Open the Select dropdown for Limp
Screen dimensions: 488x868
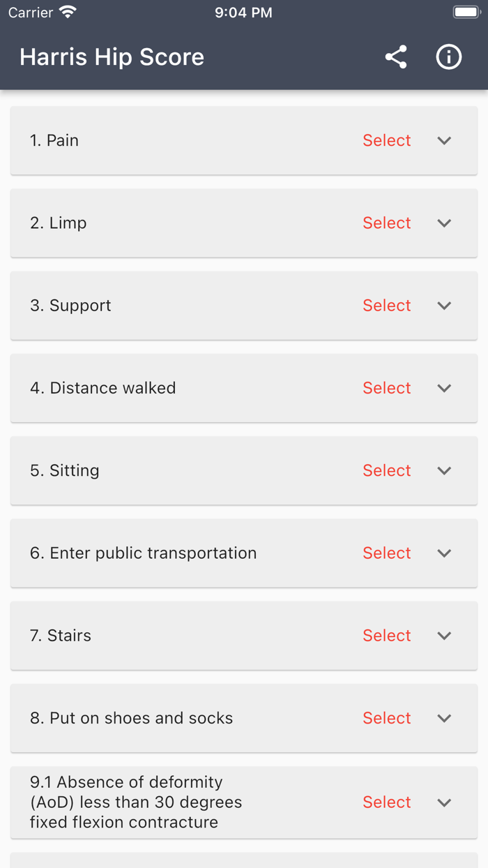tap(386, 223)
